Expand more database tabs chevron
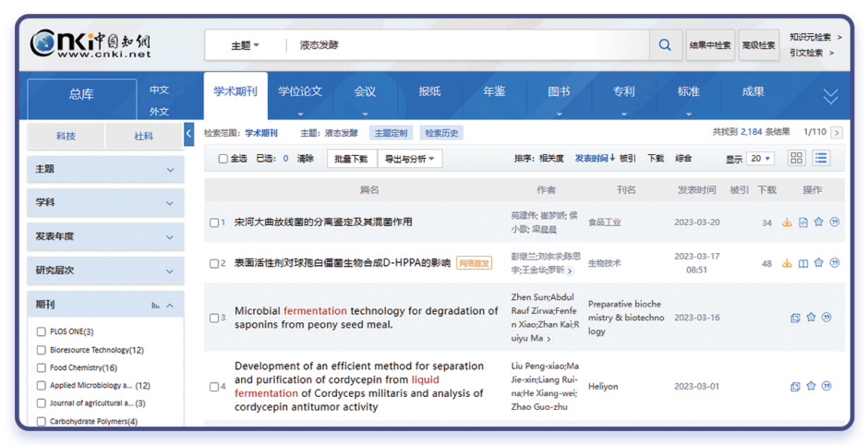This screenshot has width=868, height=445. coord(830,96)
